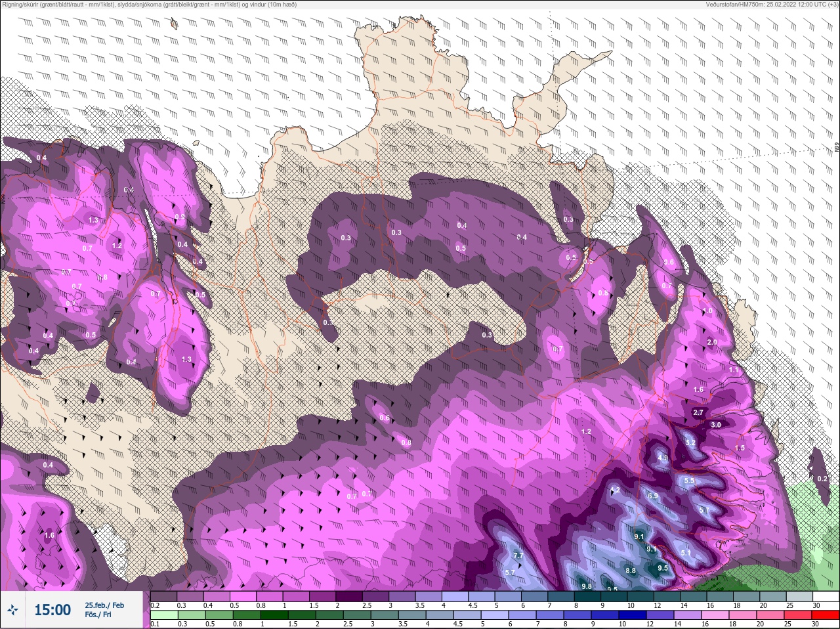Click the N66 latitude label at the right edge
Image resolution: width=840 pixels, height=629 pixels.
(x=837, y=147)
